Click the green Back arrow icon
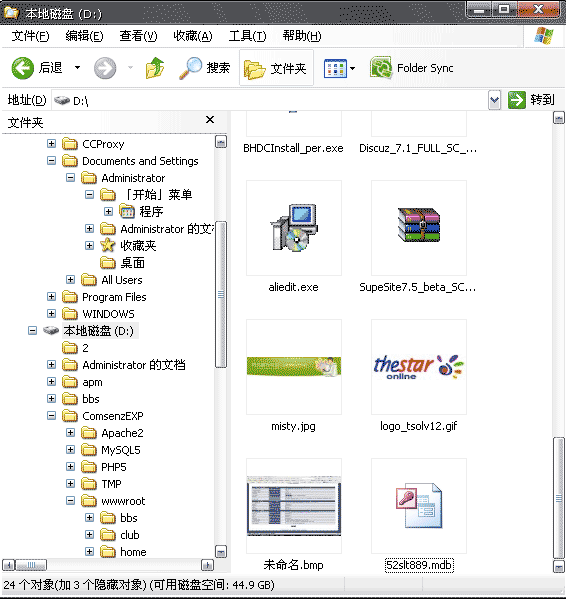The height and width of the screenshot is (599, 566). tap(23, 68)
